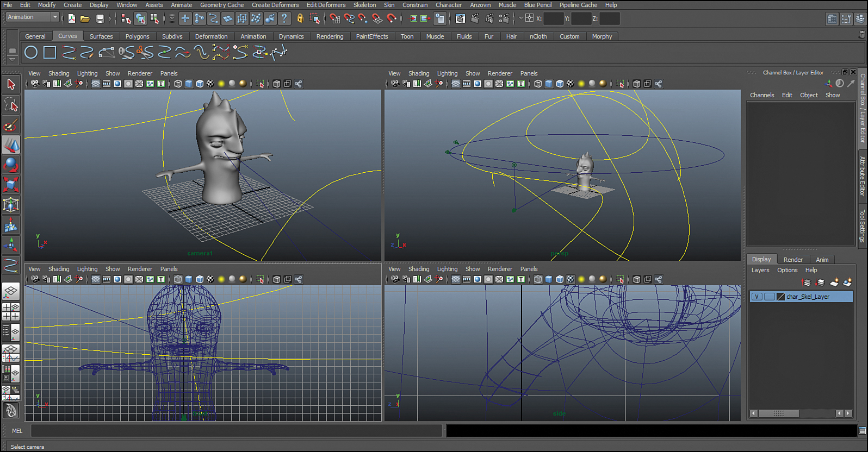The width and height of the screenshot is (868, 452).
Task: Click the Move Layer Down icon in the layer editor
Action: point(820,282)
